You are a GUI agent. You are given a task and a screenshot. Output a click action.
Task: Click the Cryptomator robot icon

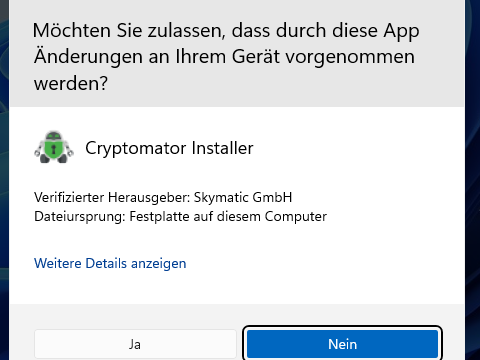pyautogui.click(x=54, y=147)
